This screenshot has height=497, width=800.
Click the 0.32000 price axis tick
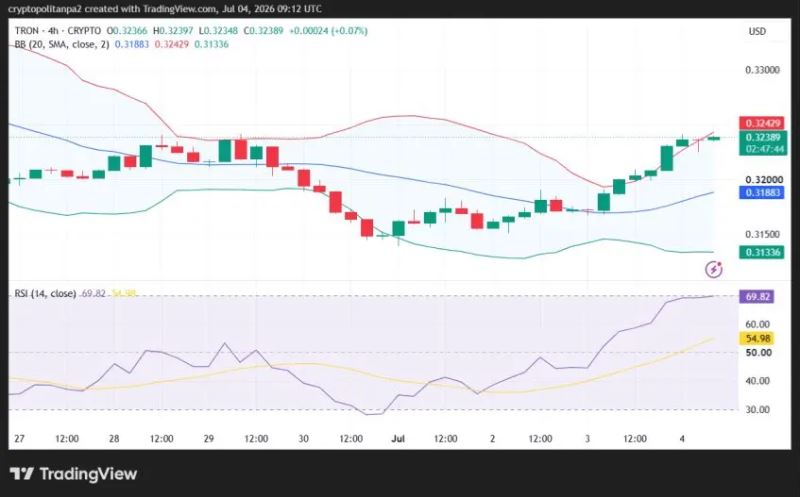click(x=764, y=180)
